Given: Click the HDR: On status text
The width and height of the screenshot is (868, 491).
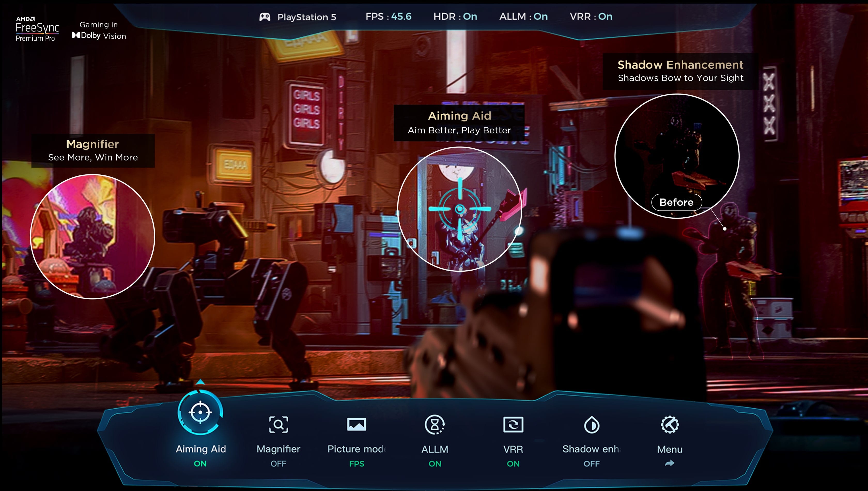Looking at the screenshot, I should (454, 17).
